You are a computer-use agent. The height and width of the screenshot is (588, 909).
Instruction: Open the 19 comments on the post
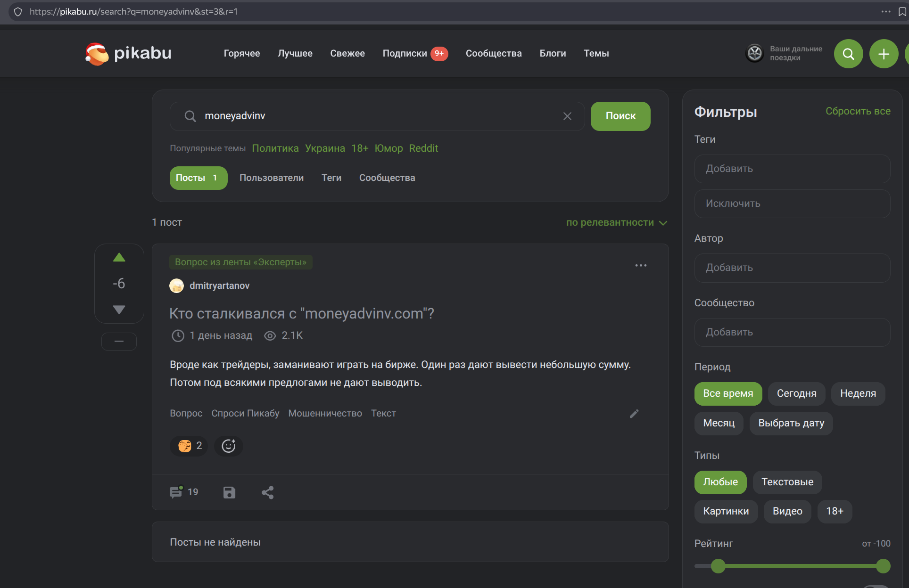click(x=184, y=492)
